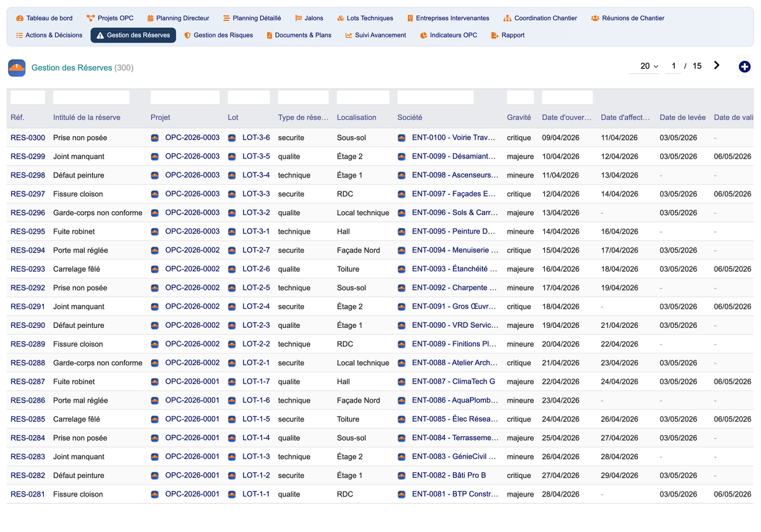
Task: Sort by the Gravité column header
Action: click(x=519, y=117)
